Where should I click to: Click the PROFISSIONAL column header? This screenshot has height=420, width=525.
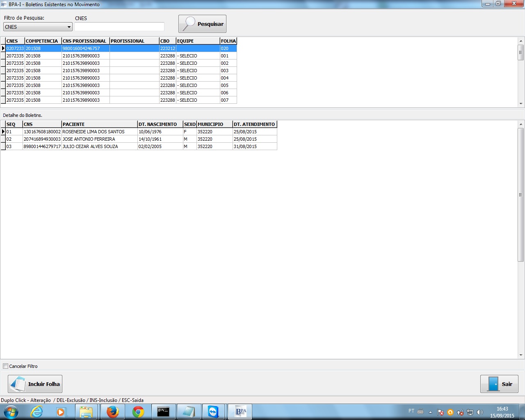coord(135,41)
